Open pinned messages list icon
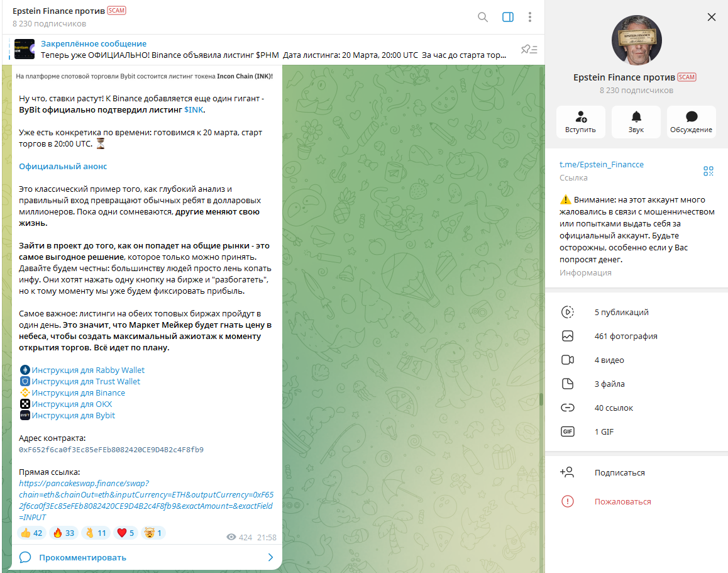The image size is (728, 573). [x=529, y=49]
